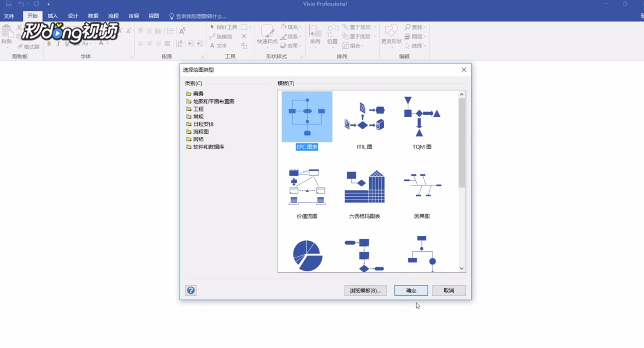Open the 文件 menu tab
Image resolution: width=644 pixels, height=348 pixels.
(x=9, y=16)
